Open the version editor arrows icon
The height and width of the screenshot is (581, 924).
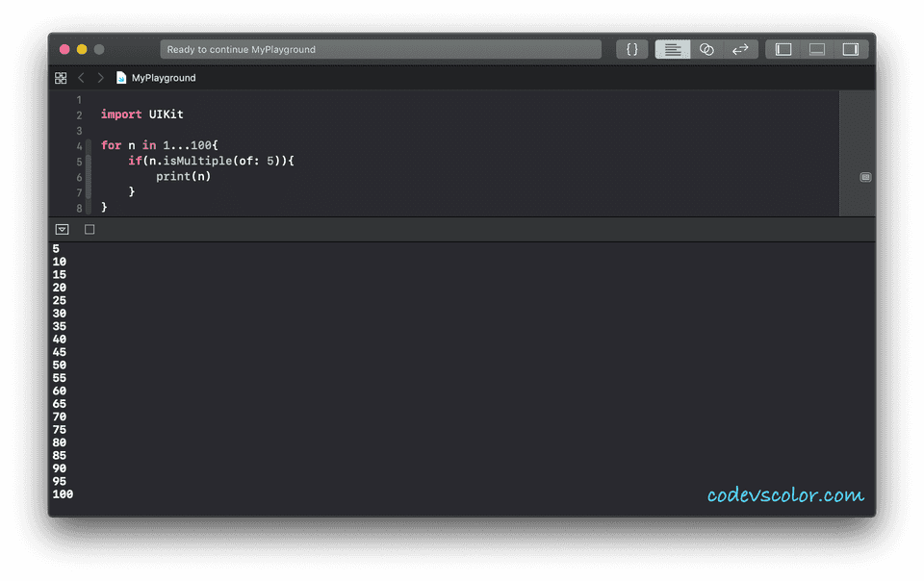(x=741, y=49)
